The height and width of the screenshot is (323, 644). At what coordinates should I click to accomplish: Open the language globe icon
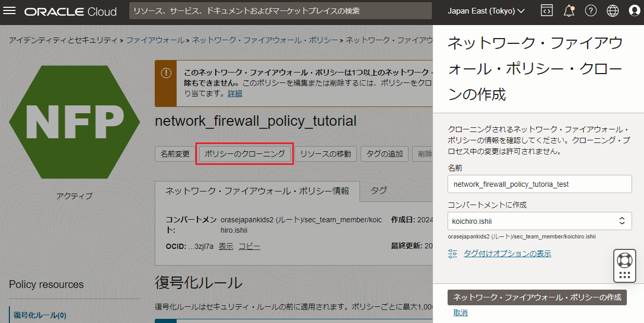[x=613, y=11]
